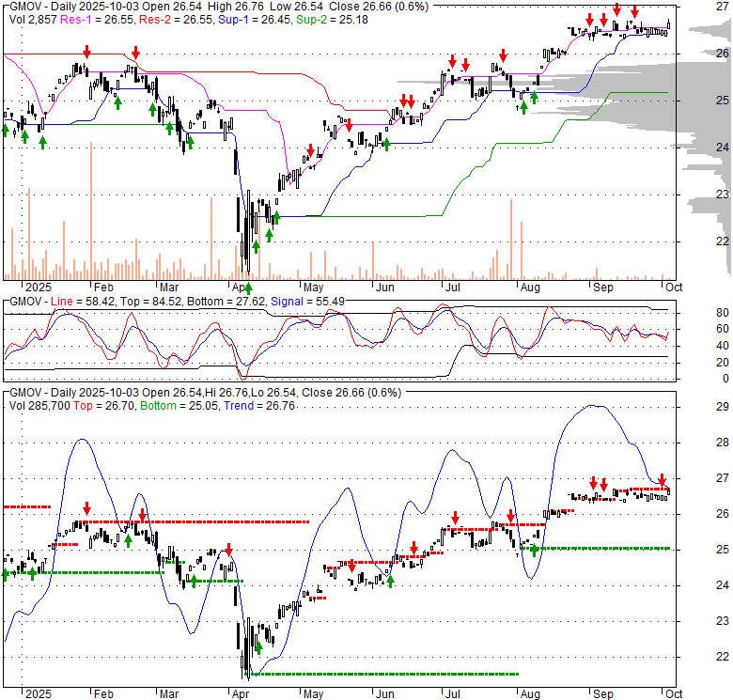Click the Signal = 55.49 oscillator label
Screen dimensions: 733x700
click(x=307, y=302)
